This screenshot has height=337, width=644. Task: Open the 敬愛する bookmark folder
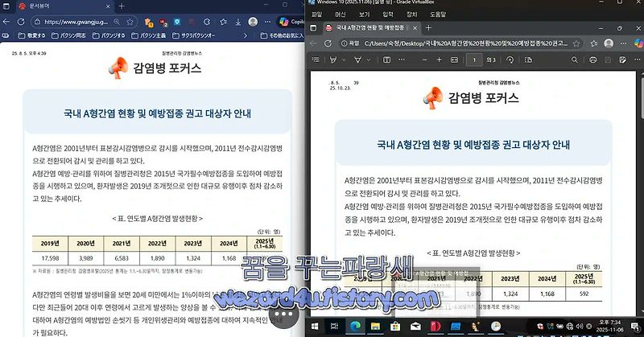[32, 35]
